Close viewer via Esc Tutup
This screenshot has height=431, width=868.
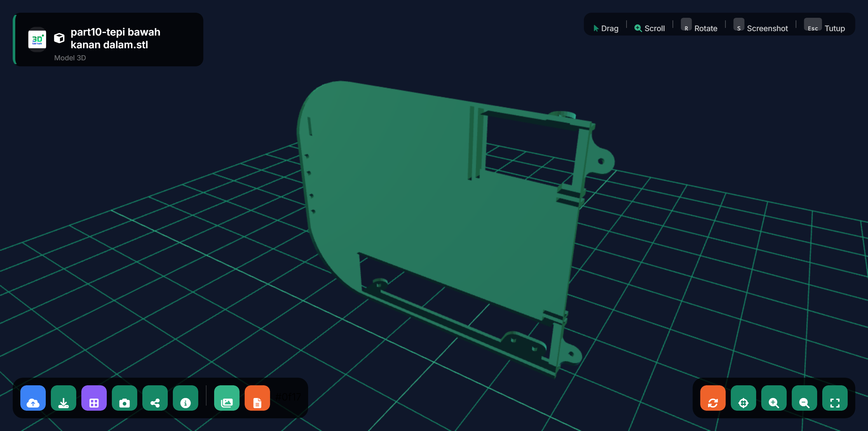coord(824,25)
